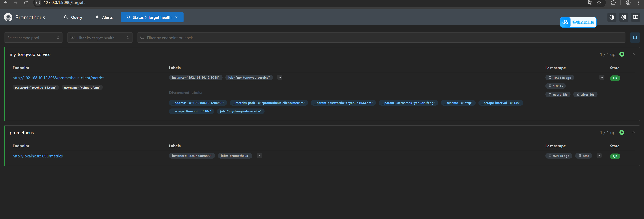Click the UP state badge for prometheus target
The height and width of the screenshot is (219, 644).
click(615, 156)
